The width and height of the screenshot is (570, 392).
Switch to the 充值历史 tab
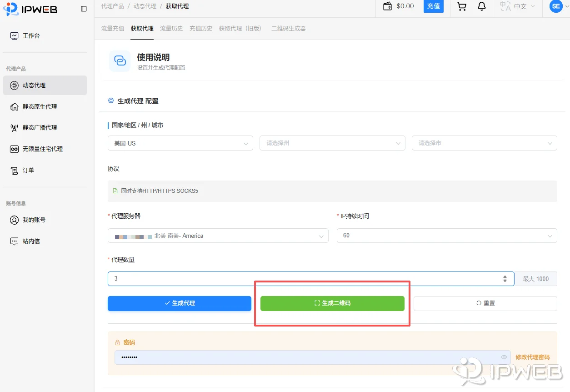point(201,28)
